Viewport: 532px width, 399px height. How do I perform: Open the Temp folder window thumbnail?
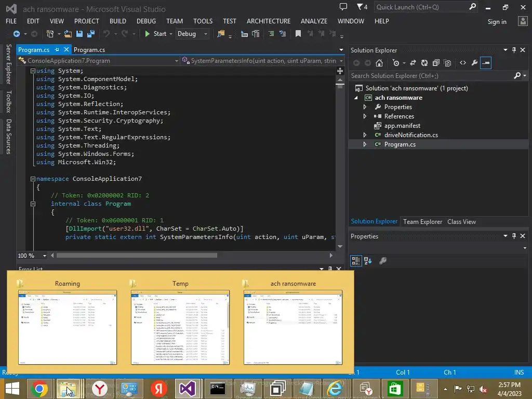[x=180, y=327]
